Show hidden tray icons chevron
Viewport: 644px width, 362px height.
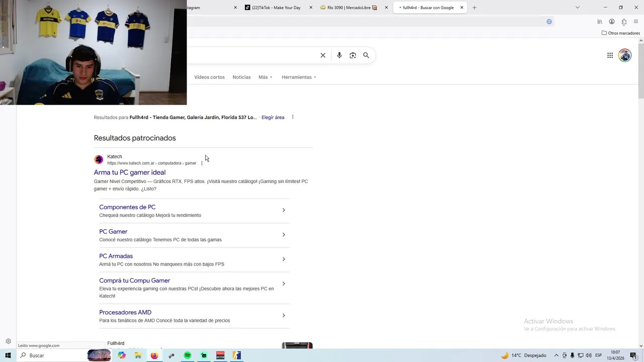click(x=556, y=355)
